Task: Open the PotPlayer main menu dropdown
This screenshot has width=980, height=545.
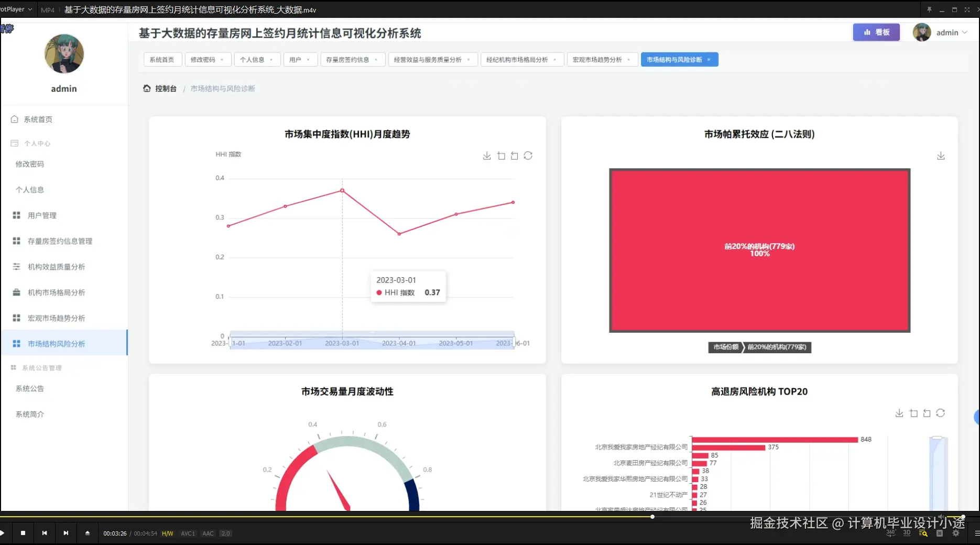Action: [16, 9]
